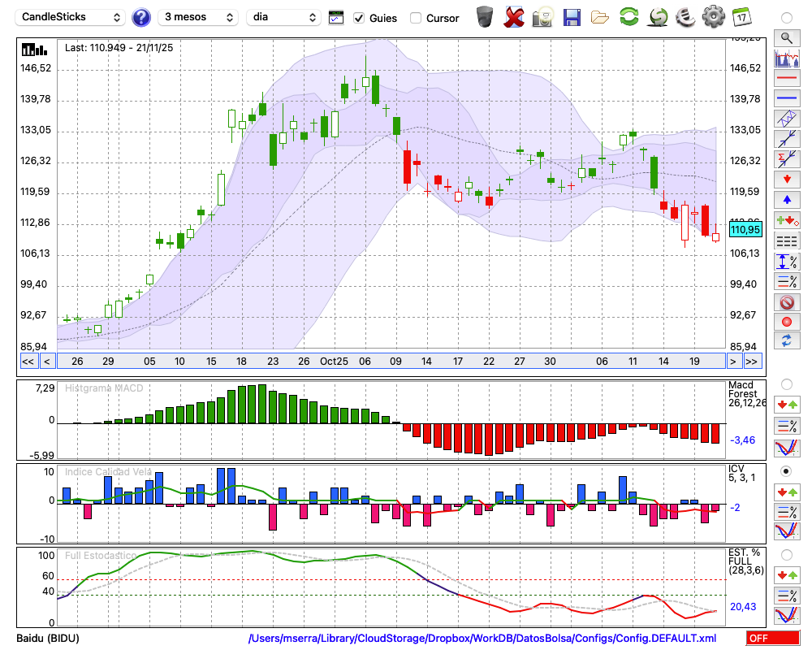Image resolution: width=812 pixels, height=650 pixels.
Task: Select the blue horizontal line tool
Action: pyautogui.click(x=786, y=98)
